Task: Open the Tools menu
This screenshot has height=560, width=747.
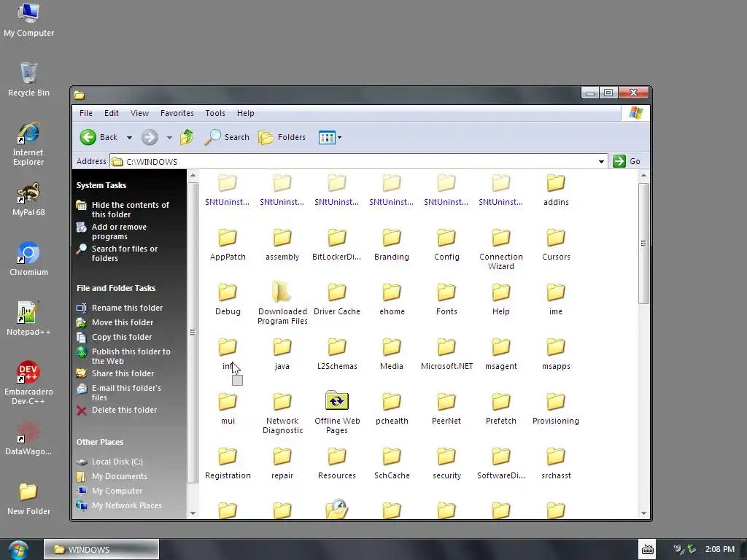Action: (215, 113)
